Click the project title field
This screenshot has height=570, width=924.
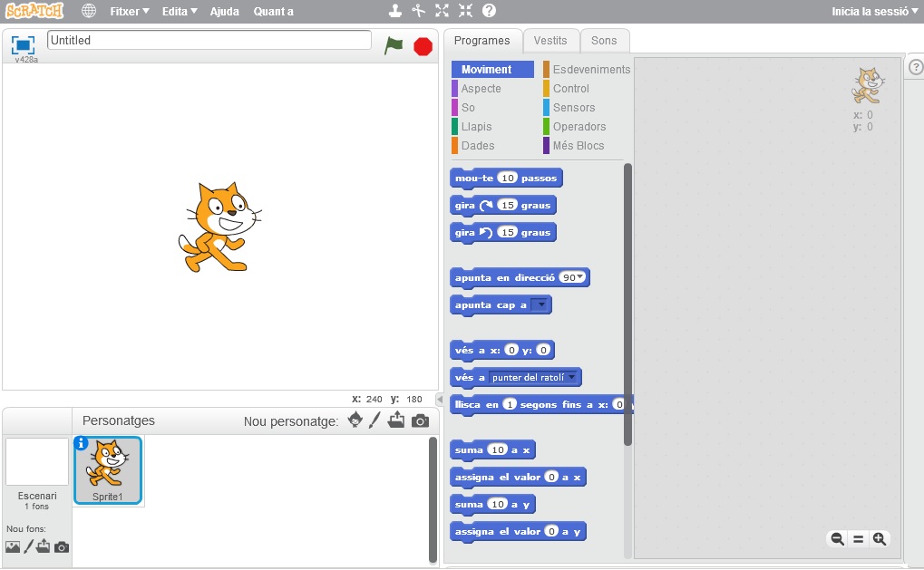click(x=209, y=41)
